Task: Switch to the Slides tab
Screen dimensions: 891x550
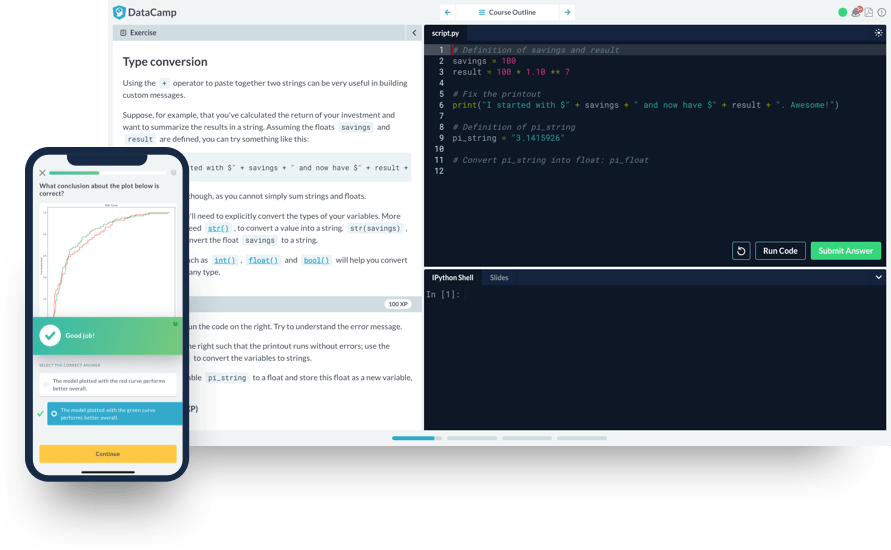Action: (x=499, y=277)
